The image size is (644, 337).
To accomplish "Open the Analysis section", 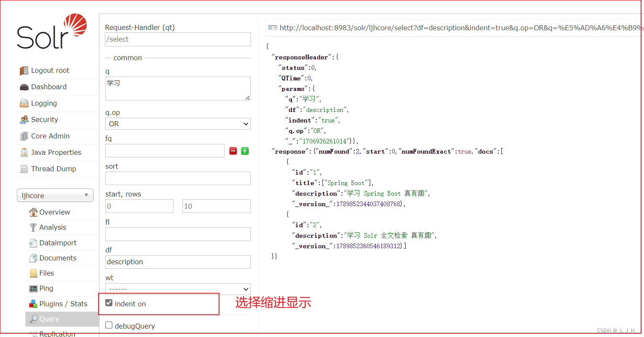I will tap(53, 228).
